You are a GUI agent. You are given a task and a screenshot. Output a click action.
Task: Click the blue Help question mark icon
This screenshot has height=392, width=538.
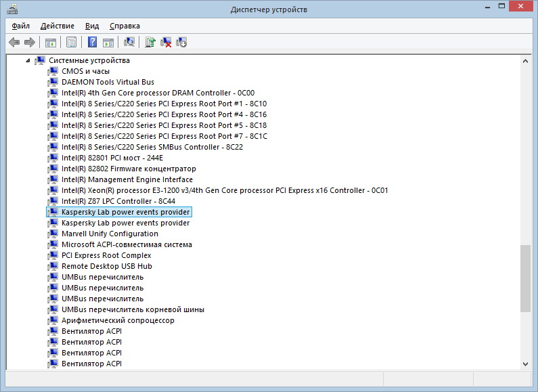tap(92, 42)
